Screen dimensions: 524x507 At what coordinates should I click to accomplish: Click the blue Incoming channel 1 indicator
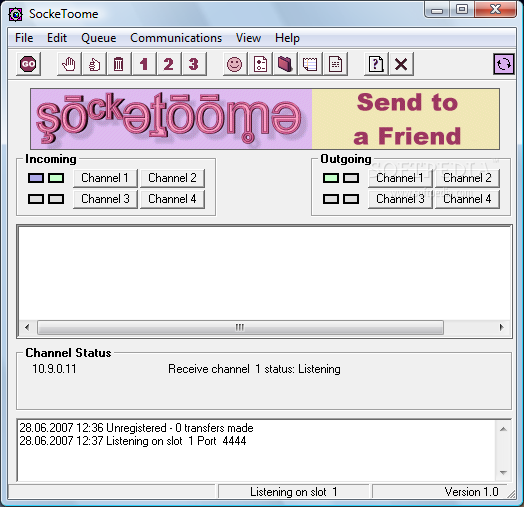pos(36,178)
